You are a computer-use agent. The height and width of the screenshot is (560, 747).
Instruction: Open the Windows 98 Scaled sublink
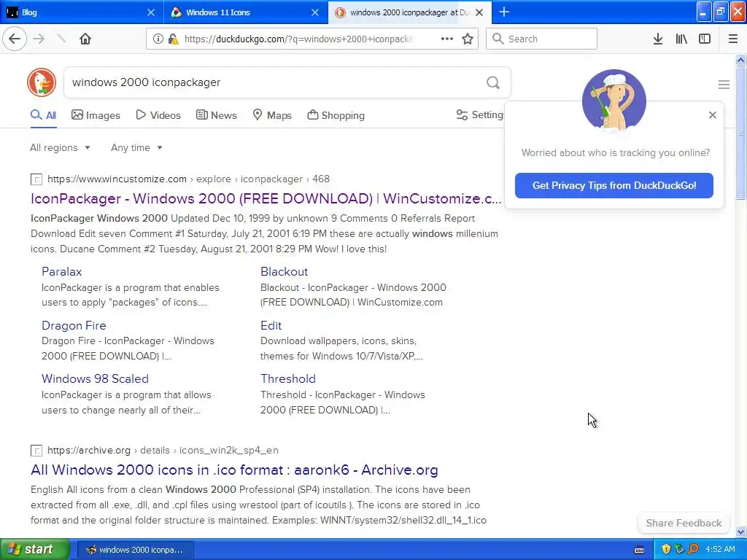95,378
